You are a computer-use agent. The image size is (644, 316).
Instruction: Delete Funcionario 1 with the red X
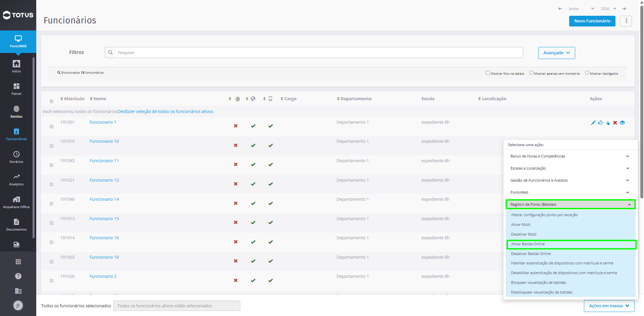click(615, 123)
